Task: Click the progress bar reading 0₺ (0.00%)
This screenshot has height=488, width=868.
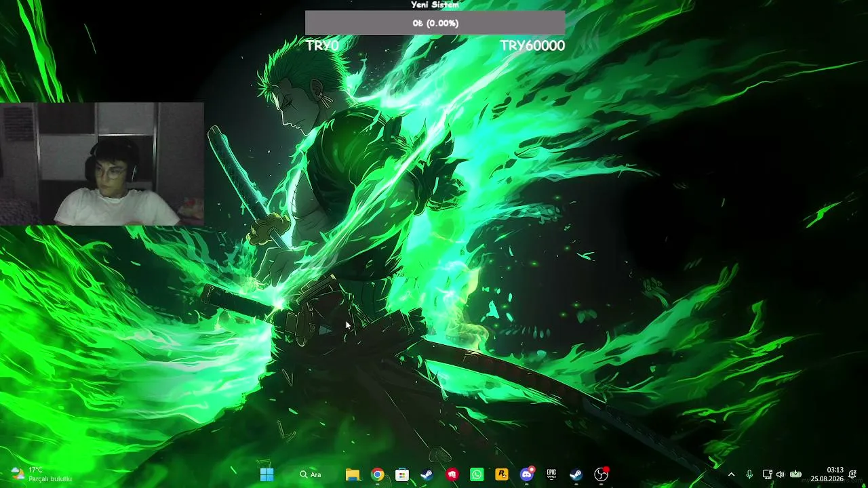Action: [435, 23]
